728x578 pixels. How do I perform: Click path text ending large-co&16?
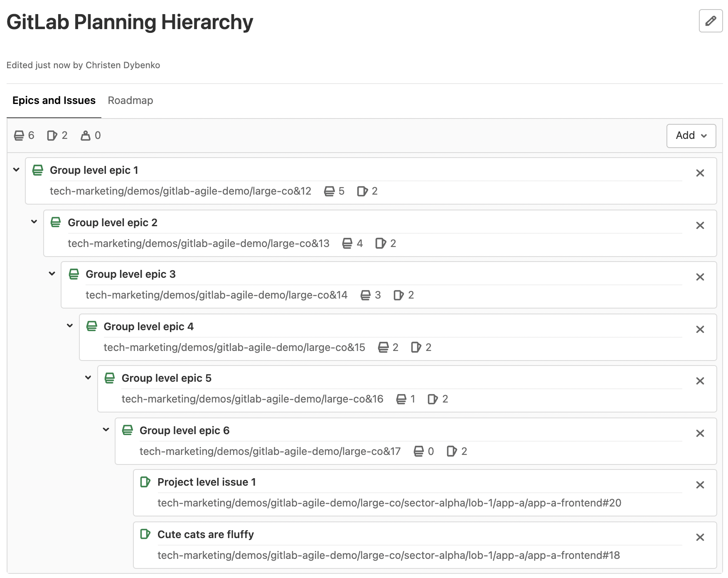[x=252, y=399]
